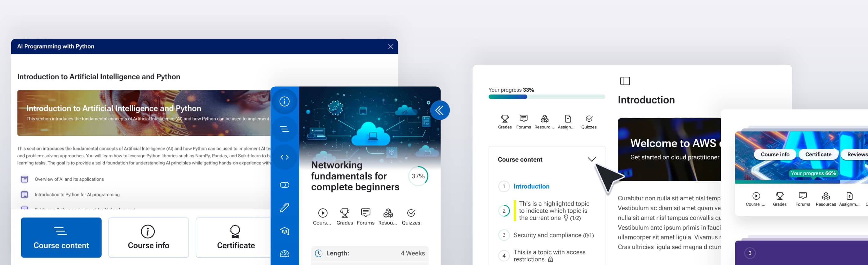This screenshot has width=868, height=265.
Task: Open Quizzes under the 33% progress bar
Action: pos(589,122)
